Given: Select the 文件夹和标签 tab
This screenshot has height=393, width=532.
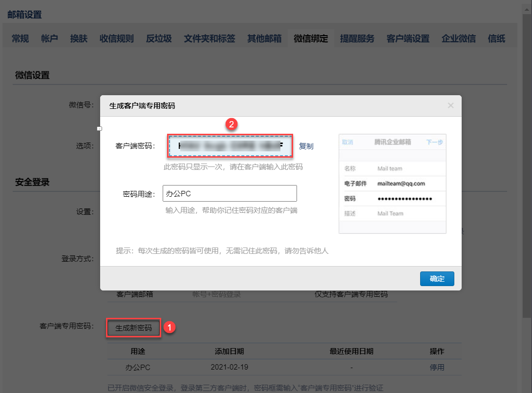Looking at the screenshot, I should pyautogui.click(x=210, y=39).
